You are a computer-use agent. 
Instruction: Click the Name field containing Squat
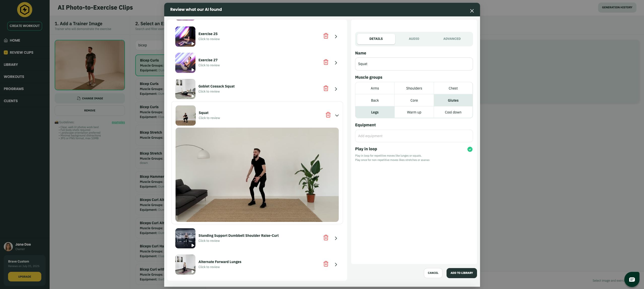[x=414, y=64]
